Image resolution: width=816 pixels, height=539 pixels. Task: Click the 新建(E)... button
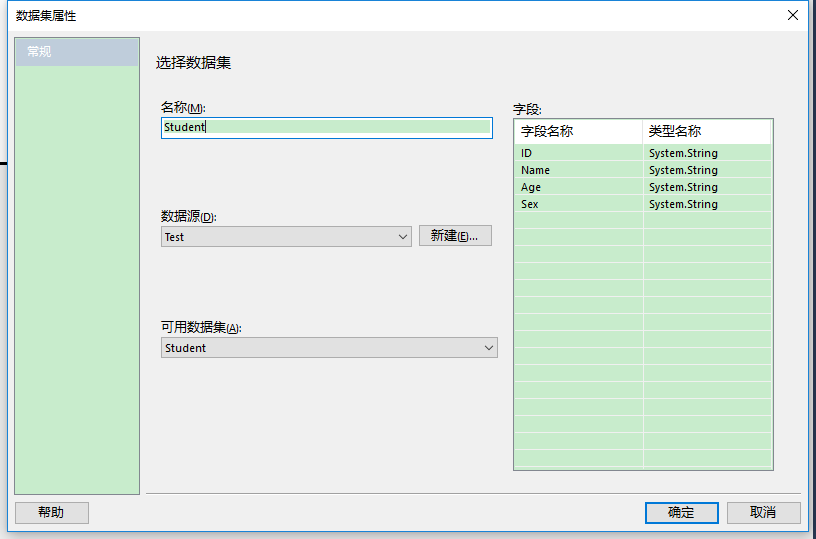pyautogui.click(x=455, y=236)
